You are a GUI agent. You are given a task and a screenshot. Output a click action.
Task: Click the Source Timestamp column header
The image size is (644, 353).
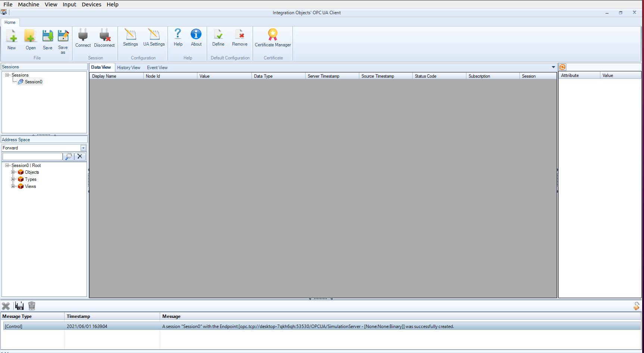click(386, 76)
